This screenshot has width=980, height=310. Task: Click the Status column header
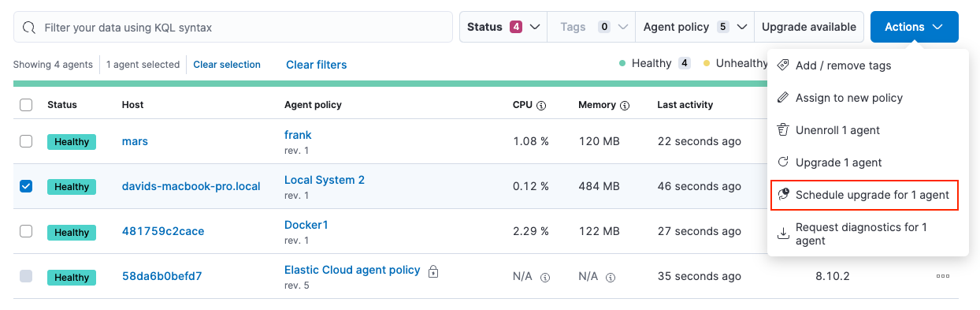62,105
